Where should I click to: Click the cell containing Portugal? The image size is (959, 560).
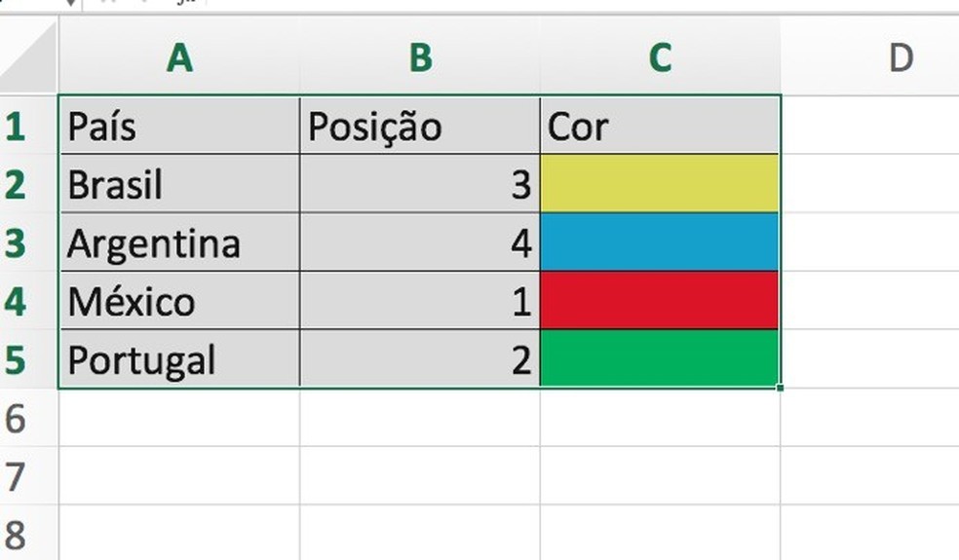[x=179, y=359]
